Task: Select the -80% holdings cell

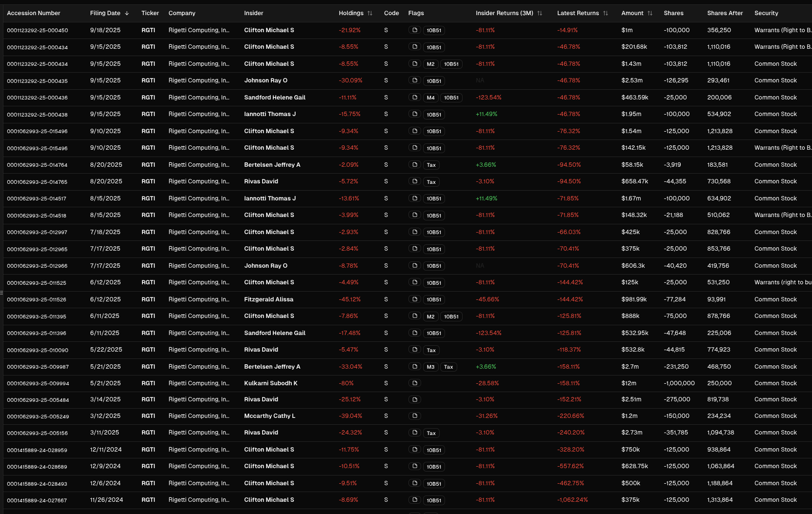Action: [x=346, y=383]
